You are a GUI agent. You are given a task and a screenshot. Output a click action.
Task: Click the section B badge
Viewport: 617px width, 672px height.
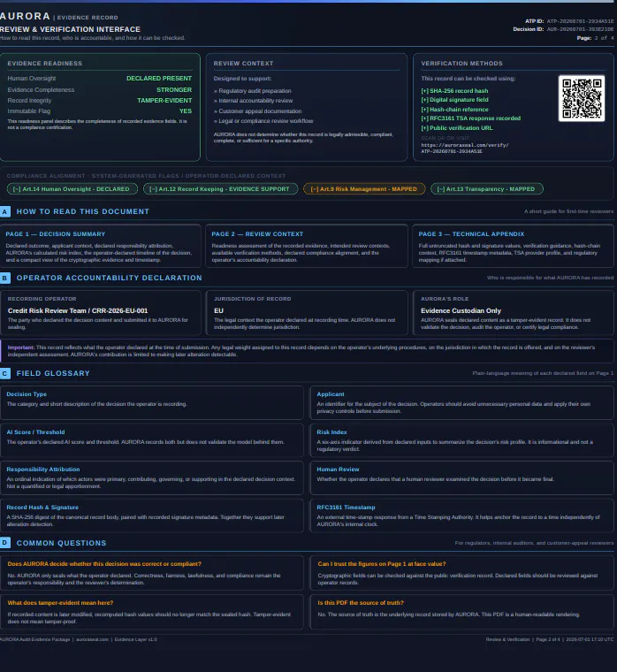pyautogui.click(x=4, y=278)
